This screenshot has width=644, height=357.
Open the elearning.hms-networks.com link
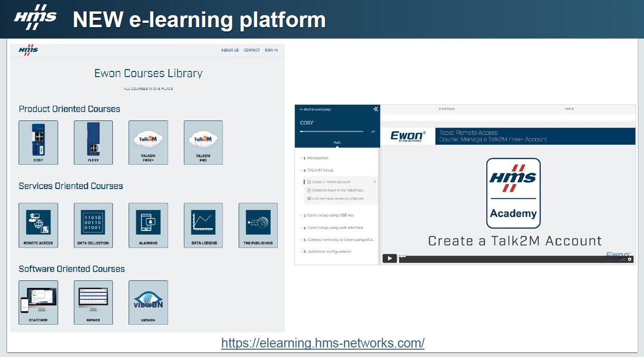(323, 342)
